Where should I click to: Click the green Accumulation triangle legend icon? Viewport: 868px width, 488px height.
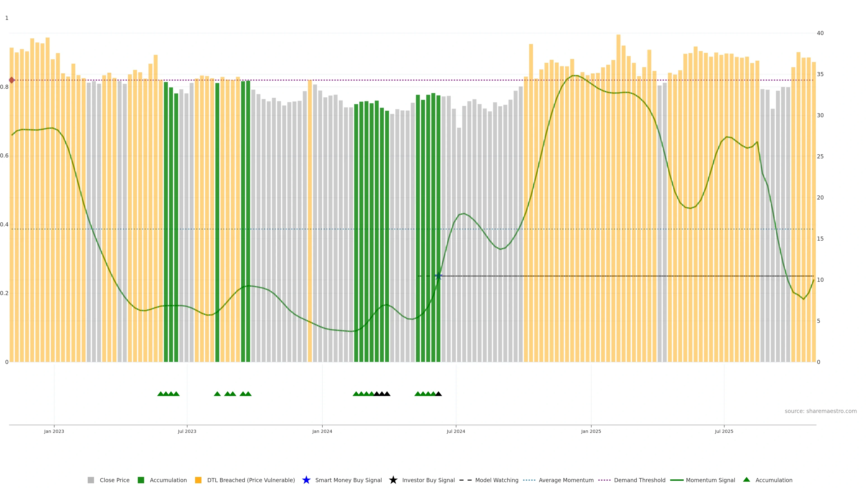click(746, 480)
